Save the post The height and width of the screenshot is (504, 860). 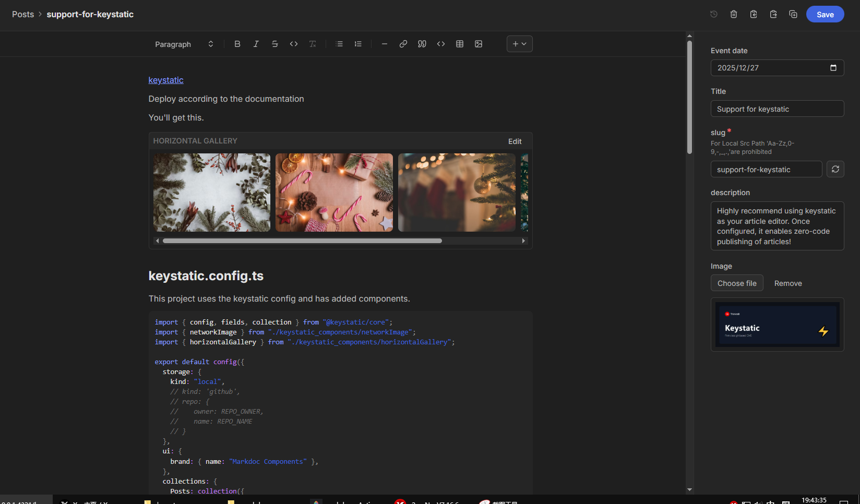(825, 14)
